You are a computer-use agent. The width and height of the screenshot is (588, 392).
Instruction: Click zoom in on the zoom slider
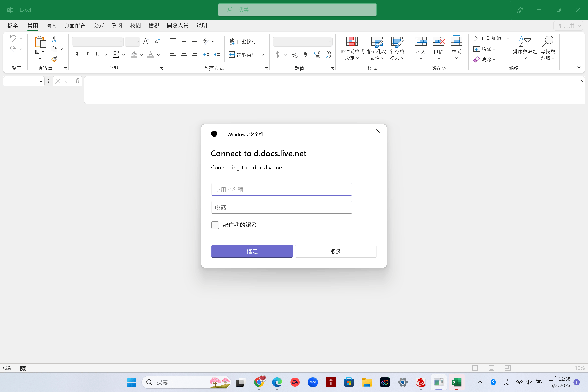point(568,368)
